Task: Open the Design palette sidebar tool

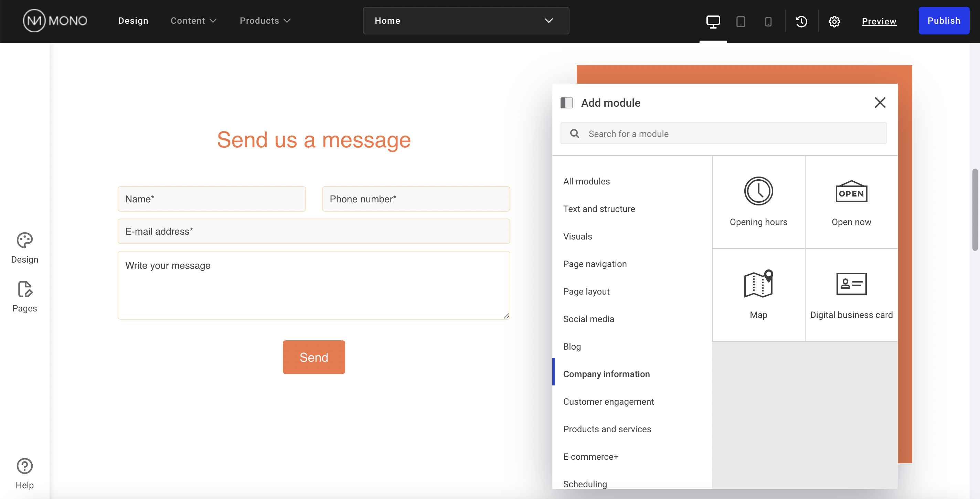Action: click(25, 248)
